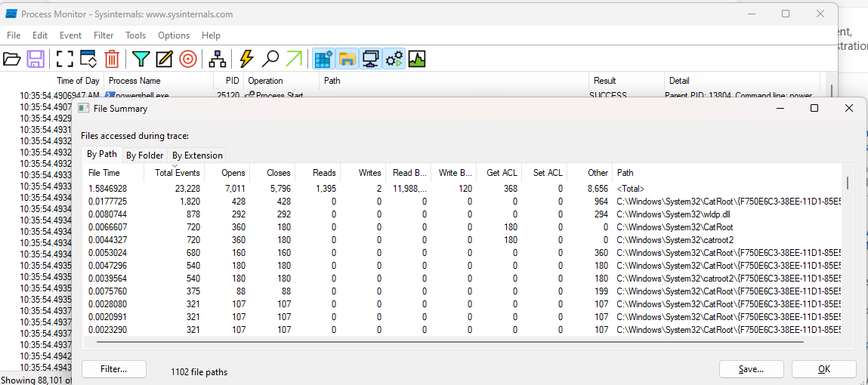Open Find with the magnifying glass icon
868x385 pixels.
(270, 59)
